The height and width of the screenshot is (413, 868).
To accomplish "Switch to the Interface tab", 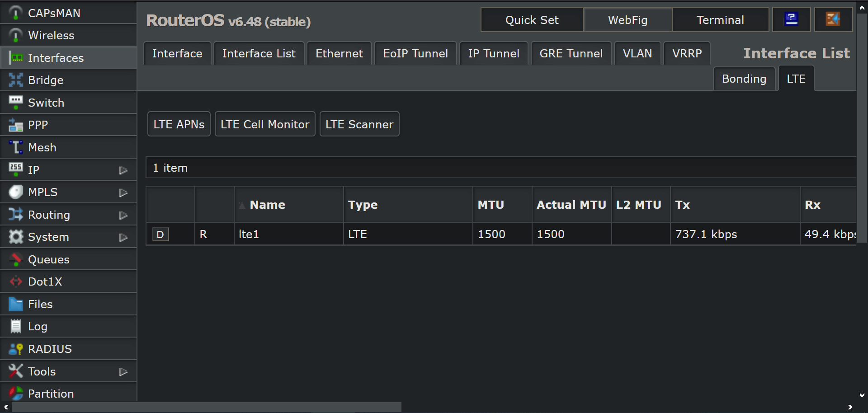I will [177, 53].
